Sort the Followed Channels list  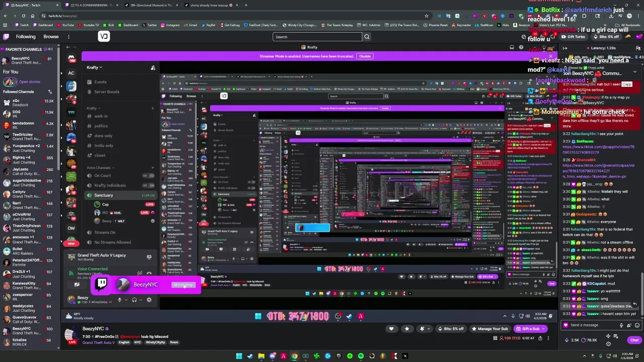[50, 92]
